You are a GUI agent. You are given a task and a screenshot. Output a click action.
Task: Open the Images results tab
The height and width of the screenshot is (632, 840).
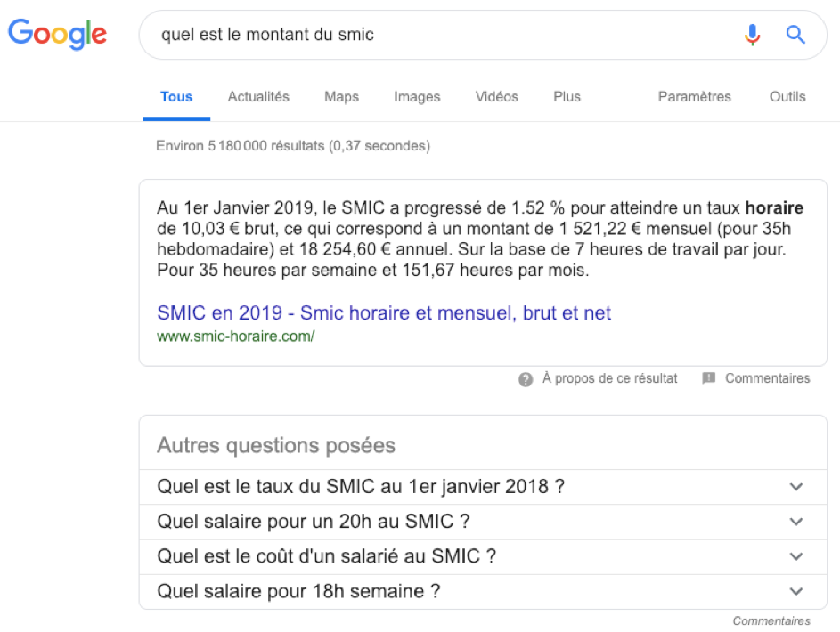tap(417, 97)
